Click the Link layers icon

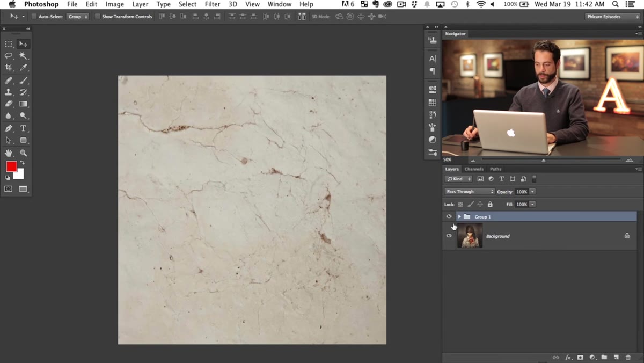coord(555,358)
